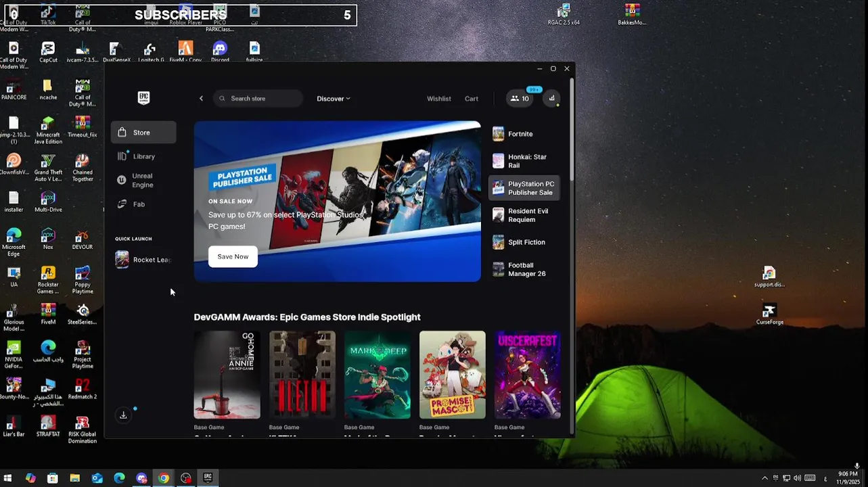The height and width of the screenshot is (487, 868).
Task: Open the profile account icon
Action: pos(551,99)
